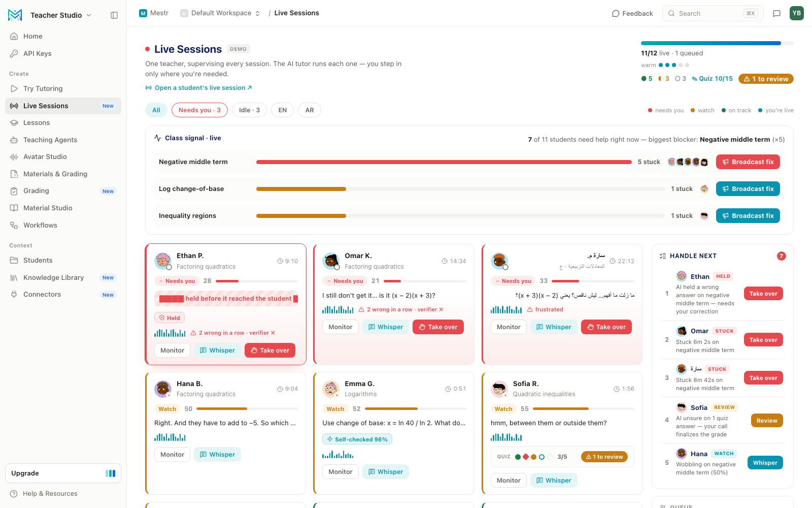The width and height of the screenshot is (812, 508).
Task: Click the 11/12 live capacity bar
Action: tap(717, 43)
